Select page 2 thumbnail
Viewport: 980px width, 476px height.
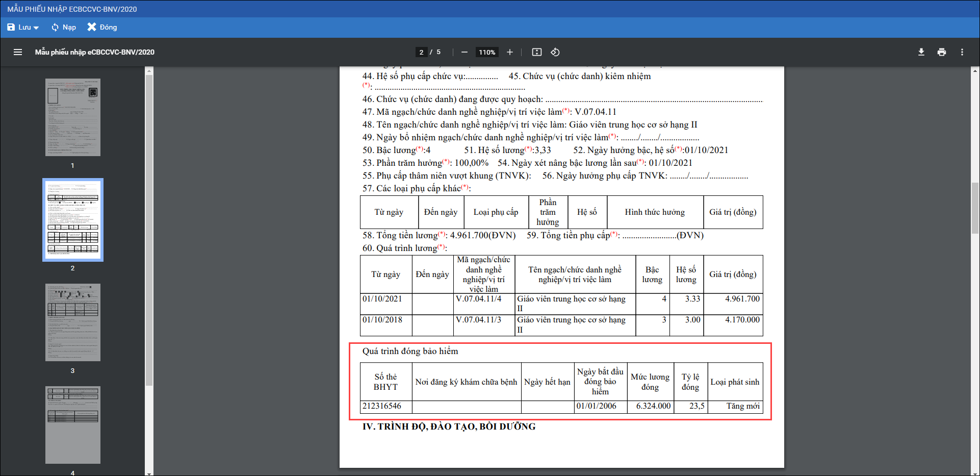pos(73,220)
